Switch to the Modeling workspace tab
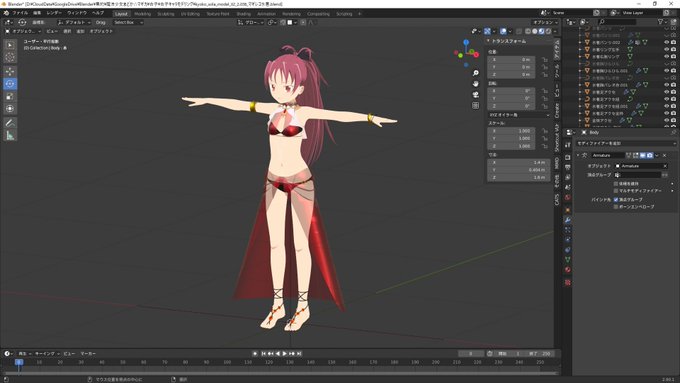The image size is (680, 383). [x=142, y=14]
